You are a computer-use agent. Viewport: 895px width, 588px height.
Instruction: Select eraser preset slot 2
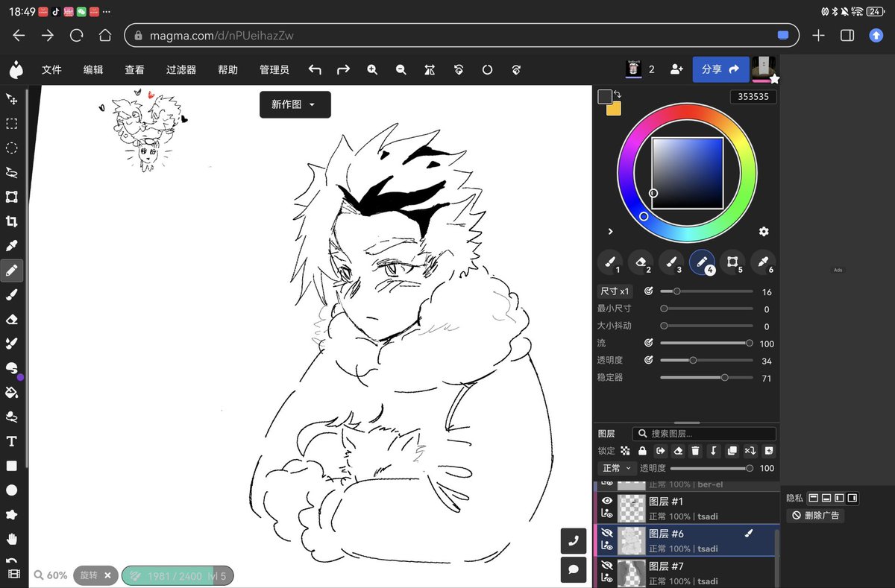641,262
